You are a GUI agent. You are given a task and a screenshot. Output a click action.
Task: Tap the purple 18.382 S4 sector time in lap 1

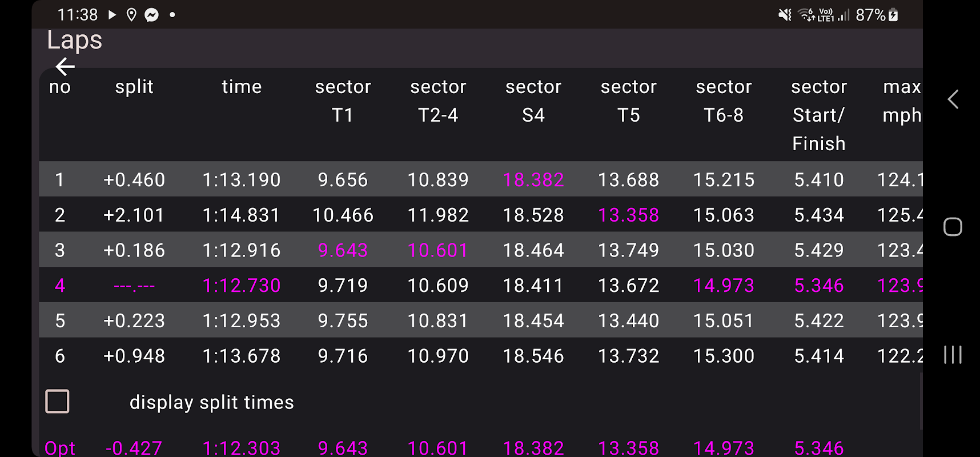click(533, 180)
